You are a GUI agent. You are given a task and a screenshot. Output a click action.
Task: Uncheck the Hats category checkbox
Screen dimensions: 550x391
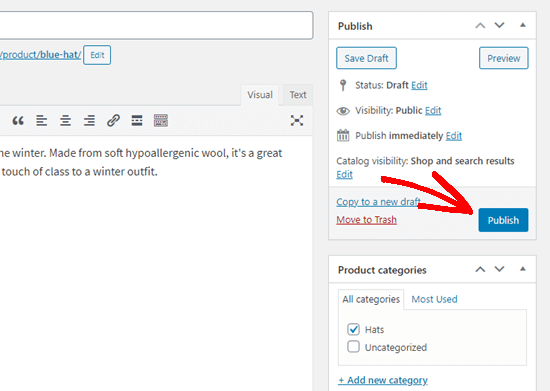tap(353, 329)
